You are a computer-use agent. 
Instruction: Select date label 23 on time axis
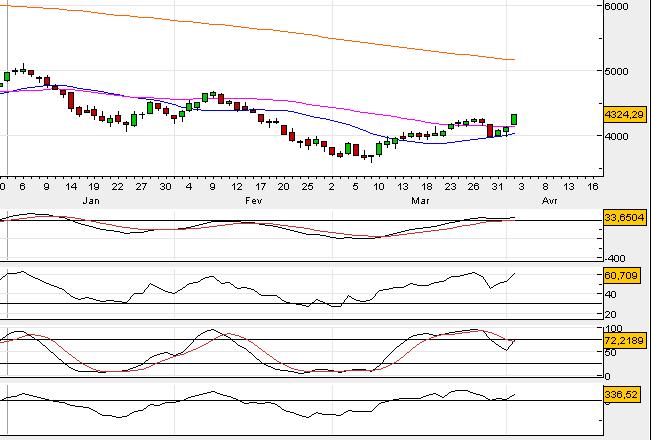click(x=450, y=187)
